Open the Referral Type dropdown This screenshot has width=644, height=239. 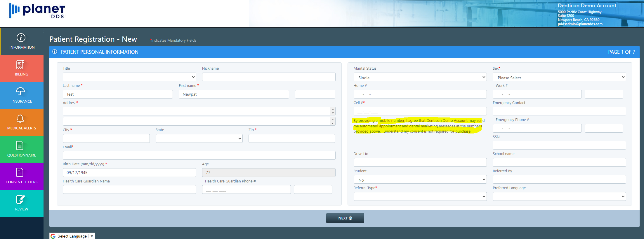click(x=420, y=196)
